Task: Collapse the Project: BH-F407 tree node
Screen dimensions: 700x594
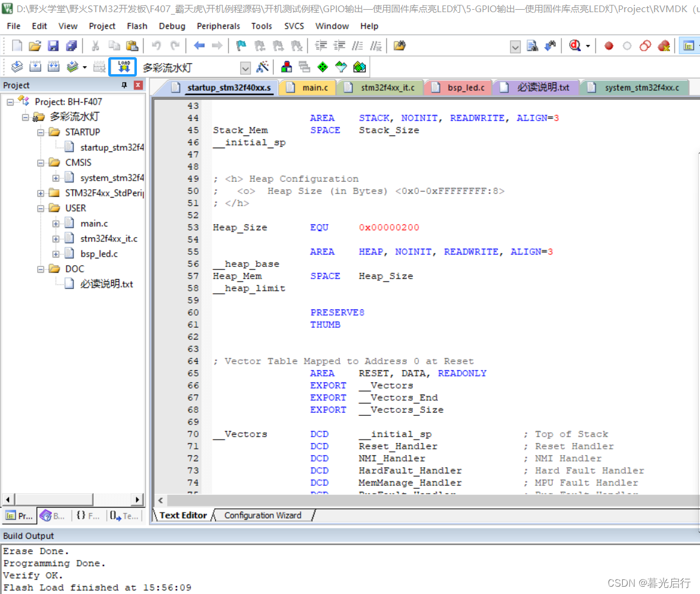Action: 10,102
